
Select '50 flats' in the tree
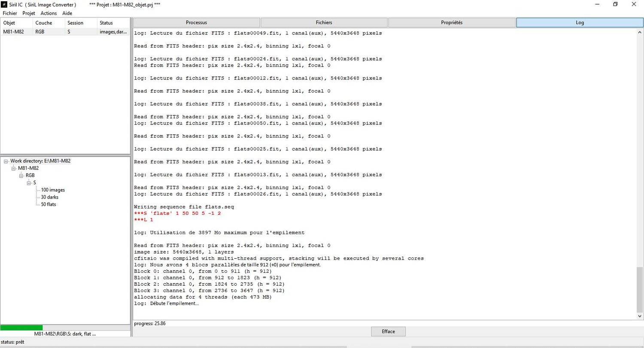tap(49, 205)
